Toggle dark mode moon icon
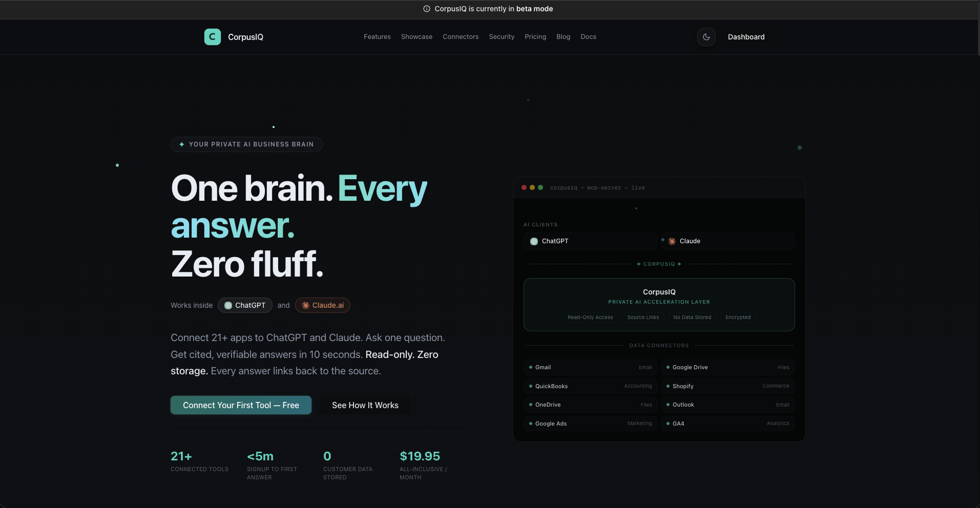 pyautogui.click(x=706, y=37)
